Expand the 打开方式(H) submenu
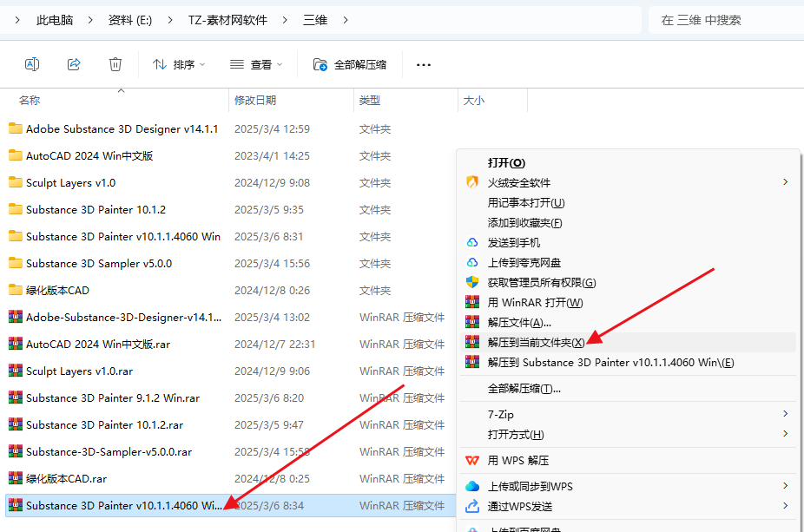The height and width of the screenshot is (532, 804). click(x=785, y=434)
